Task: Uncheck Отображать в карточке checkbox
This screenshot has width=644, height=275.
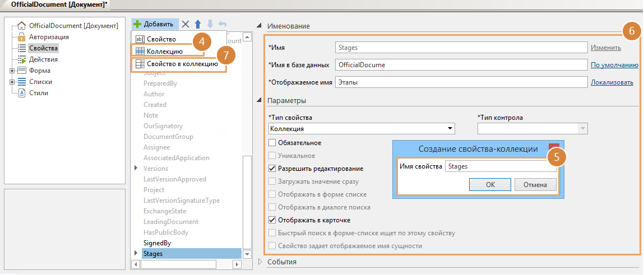Action: (272, 220)
